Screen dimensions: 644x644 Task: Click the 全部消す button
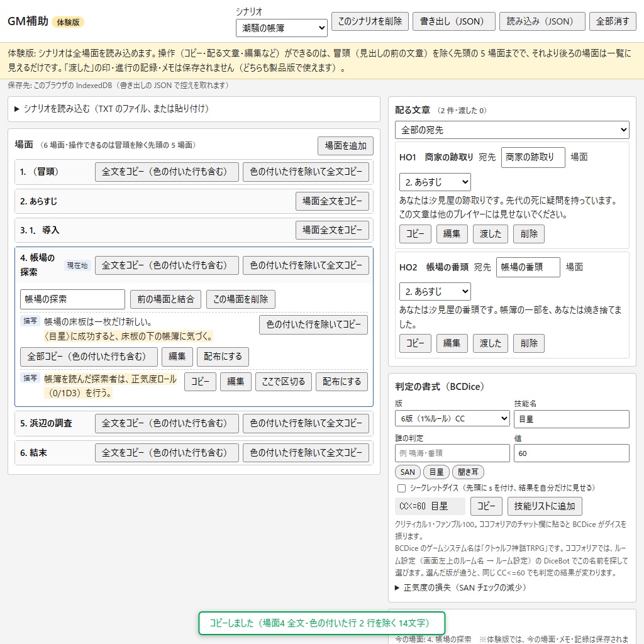pos(613,21)
